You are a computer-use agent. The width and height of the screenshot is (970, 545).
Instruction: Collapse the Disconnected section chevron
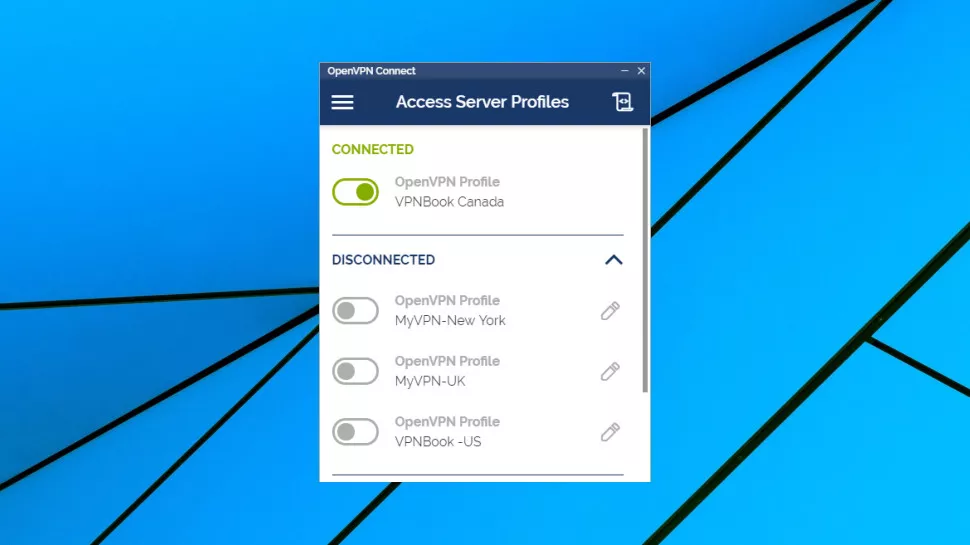614,260
